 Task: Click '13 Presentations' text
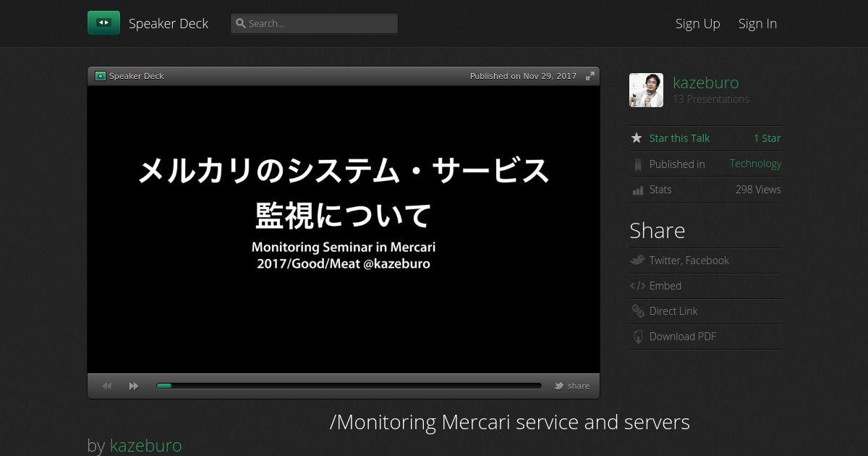click(711, 99)
